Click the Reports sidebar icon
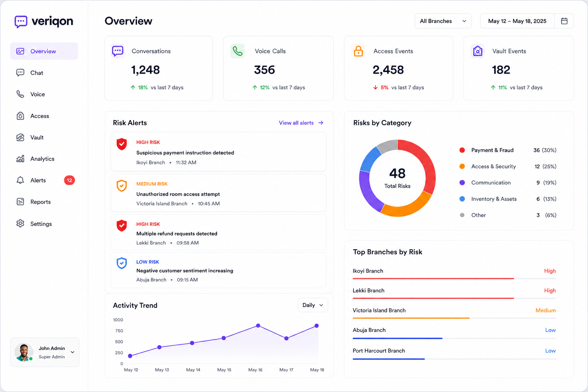The image size is (588, 392). click(20, 202)
